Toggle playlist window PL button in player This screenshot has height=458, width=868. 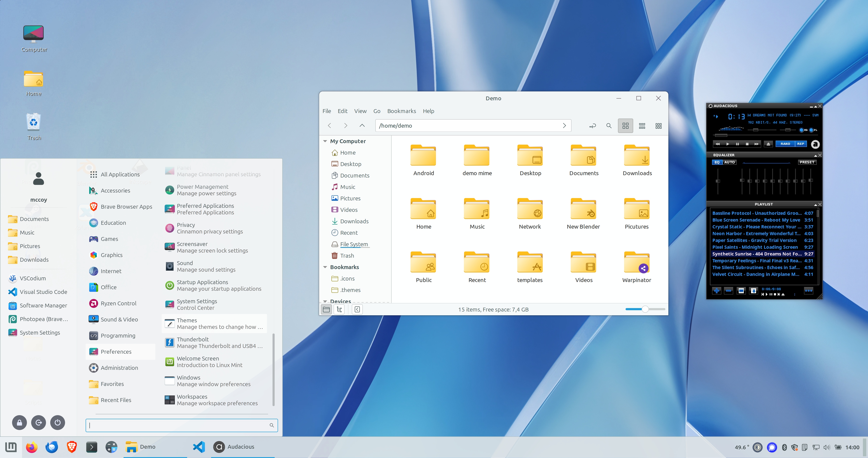coord(813,130)
